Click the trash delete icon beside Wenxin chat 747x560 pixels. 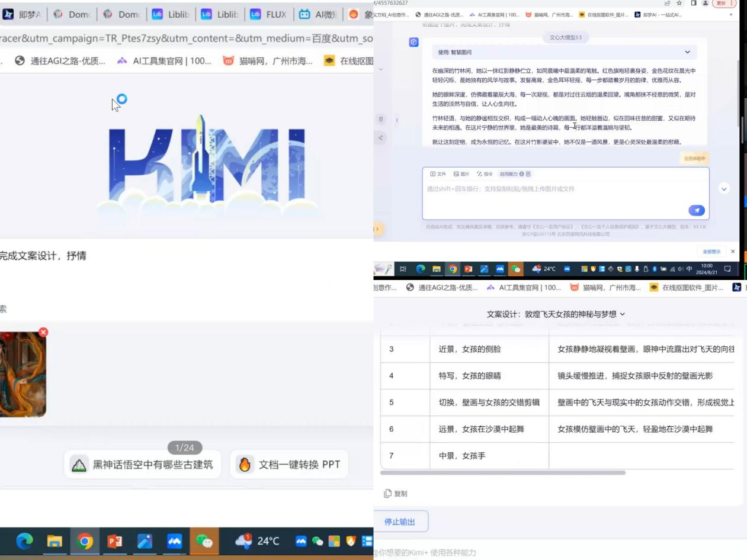(381, 119)
